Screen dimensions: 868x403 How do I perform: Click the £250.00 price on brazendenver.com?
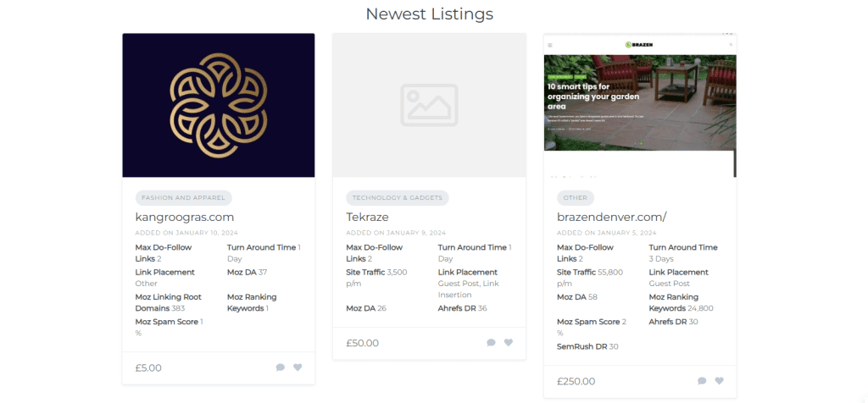click(x=576, y=382)
